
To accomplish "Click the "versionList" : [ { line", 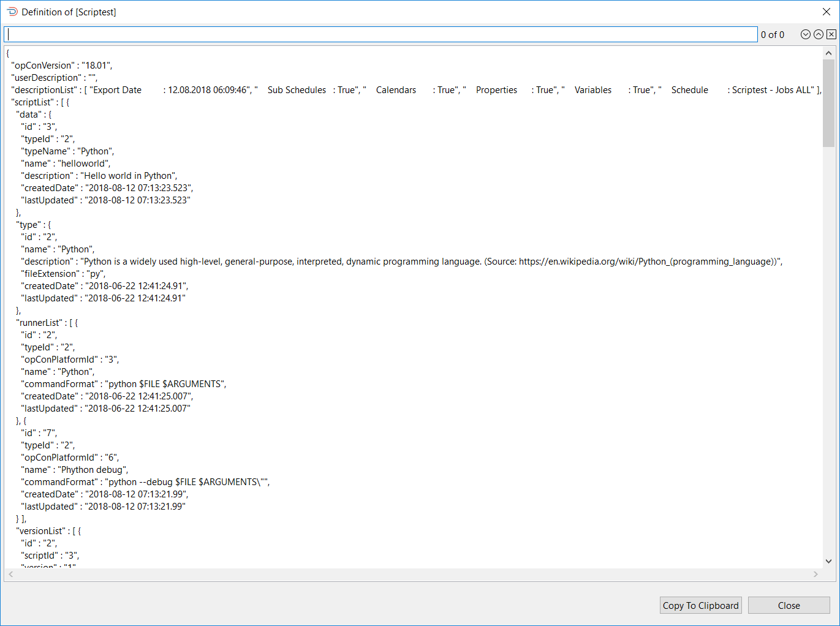I will click(48, 531).
